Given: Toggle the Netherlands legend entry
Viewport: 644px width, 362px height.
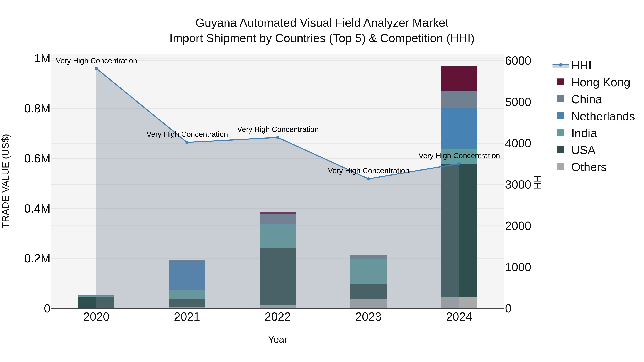Looking at the screenshot, I should (x=596, y=116).
